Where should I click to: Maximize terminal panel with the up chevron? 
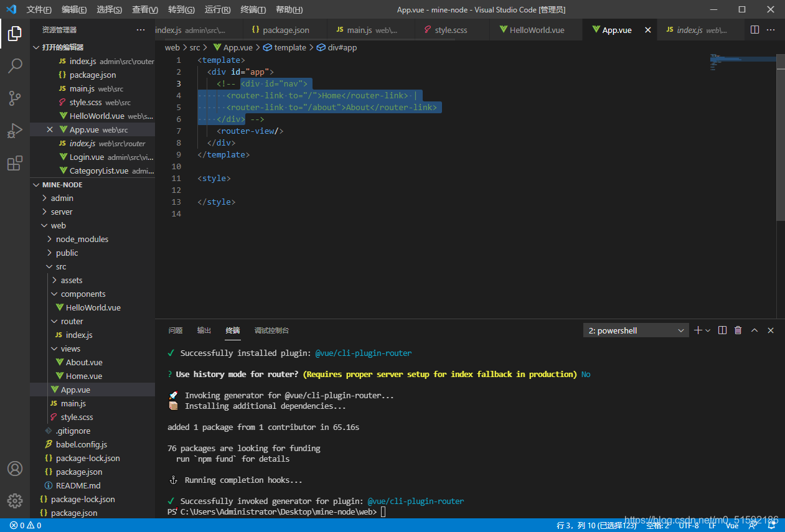[754, 330]
